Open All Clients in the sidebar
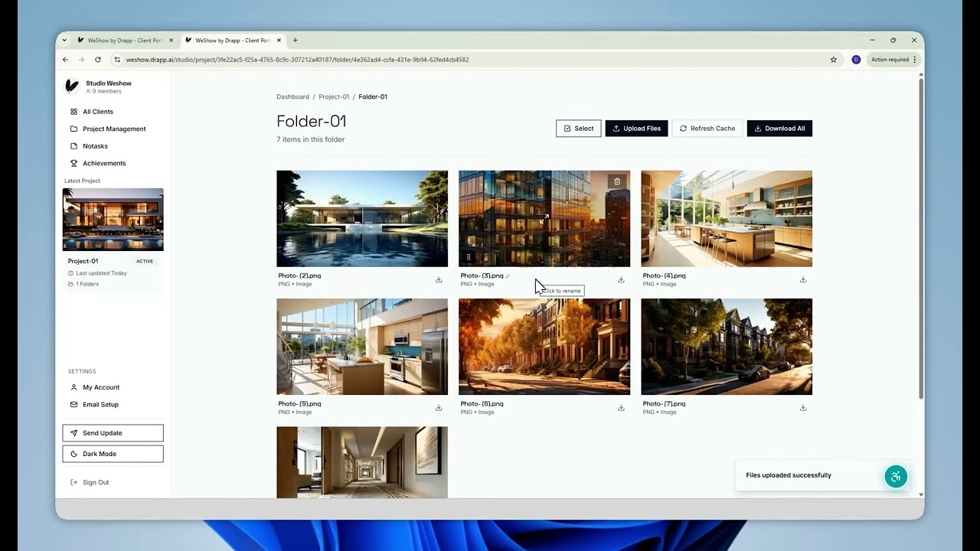Image resolution: width=980 pixels, height=551 pixels. click(x=97, y=112)
